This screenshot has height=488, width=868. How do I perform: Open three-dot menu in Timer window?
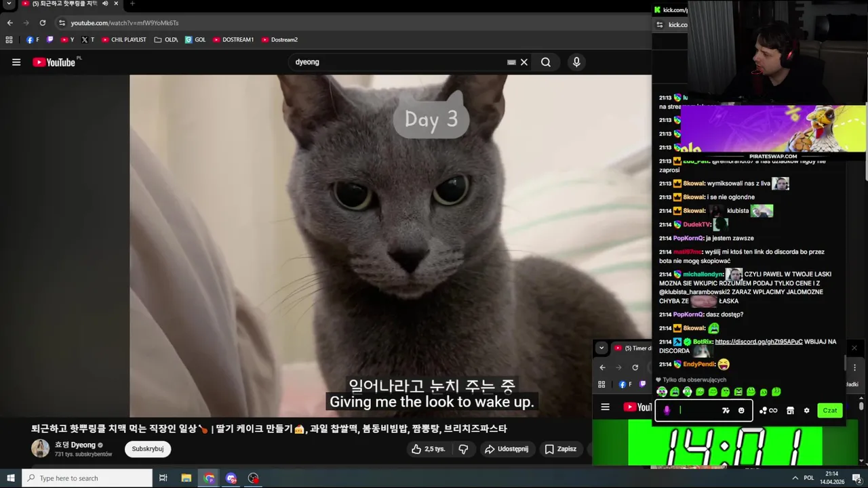pyautogui.click(x=854, y=367)
